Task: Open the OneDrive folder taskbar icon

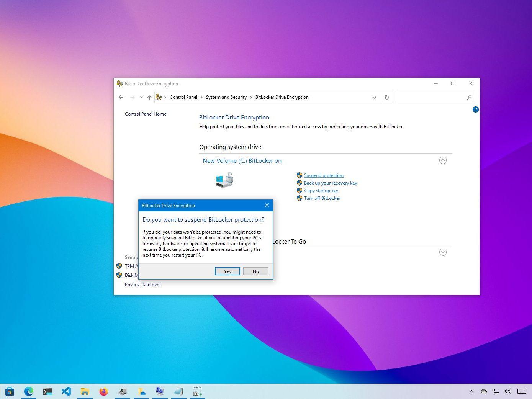Action: tap(141, 391)
